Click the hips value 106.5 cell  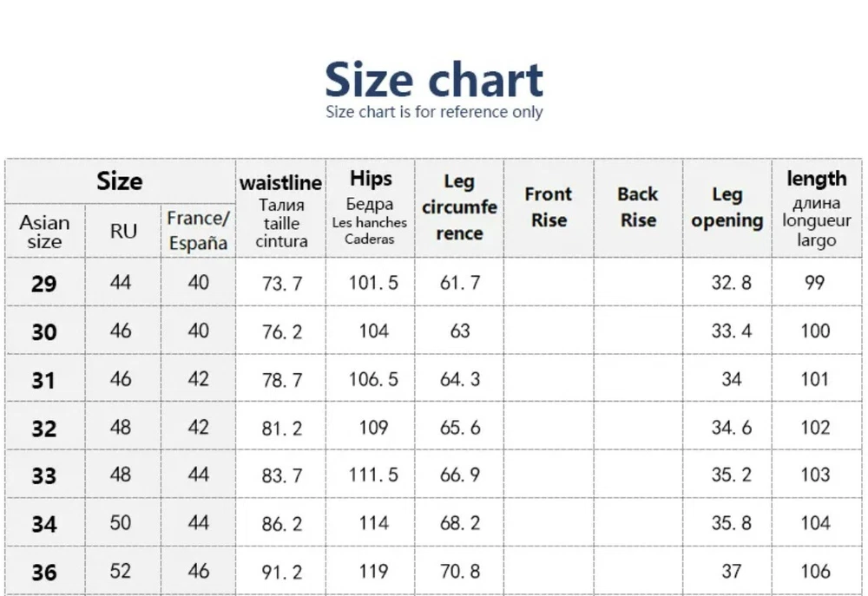[372, 379]
